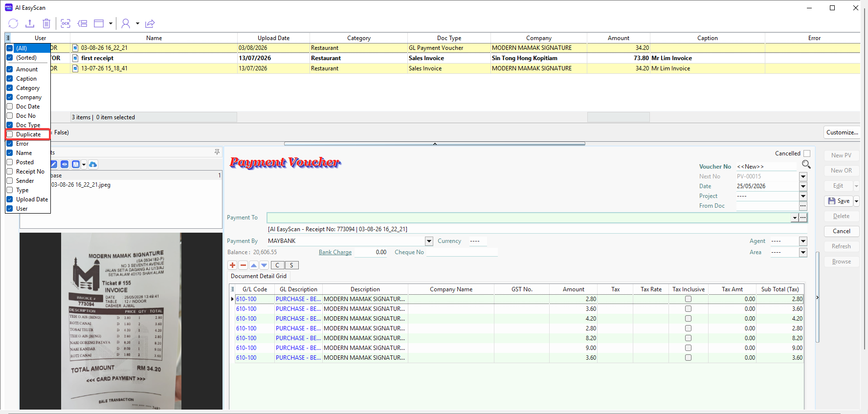Click the blue floppy save attachment icon
This screenshot has height=414, width=868.
(x=76, y=164)
